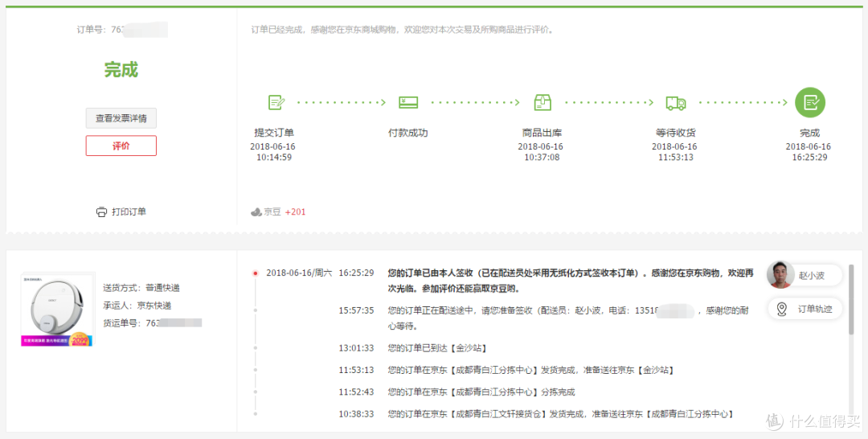Screen dimensions: 868x439
Task: Open the 订单轨迹 order tracking button
Action: coord(805,309)
